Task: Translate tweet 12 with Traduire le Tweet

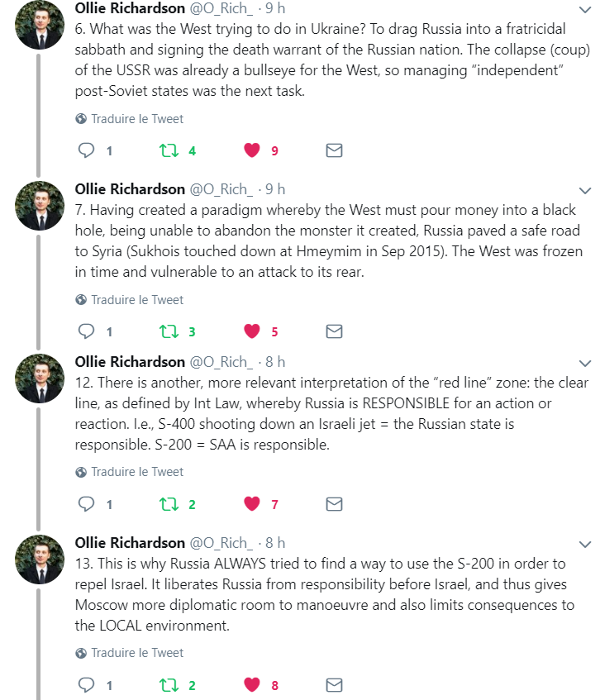Action: (136, 472)
